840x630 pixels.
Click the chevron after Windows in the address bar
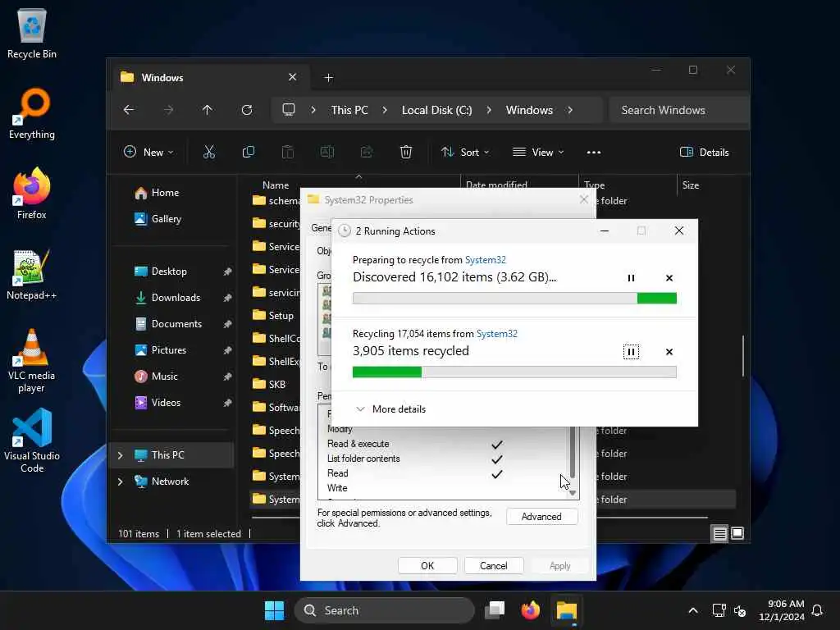[570, 110]
